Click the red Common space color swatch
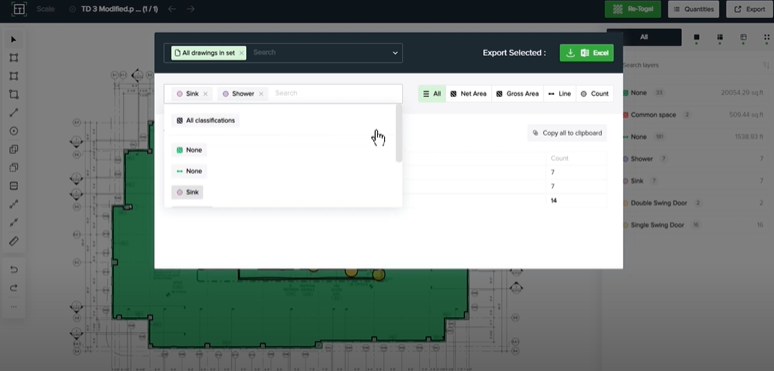The width and height of the screenshot is (774, 371). (625, 115)
